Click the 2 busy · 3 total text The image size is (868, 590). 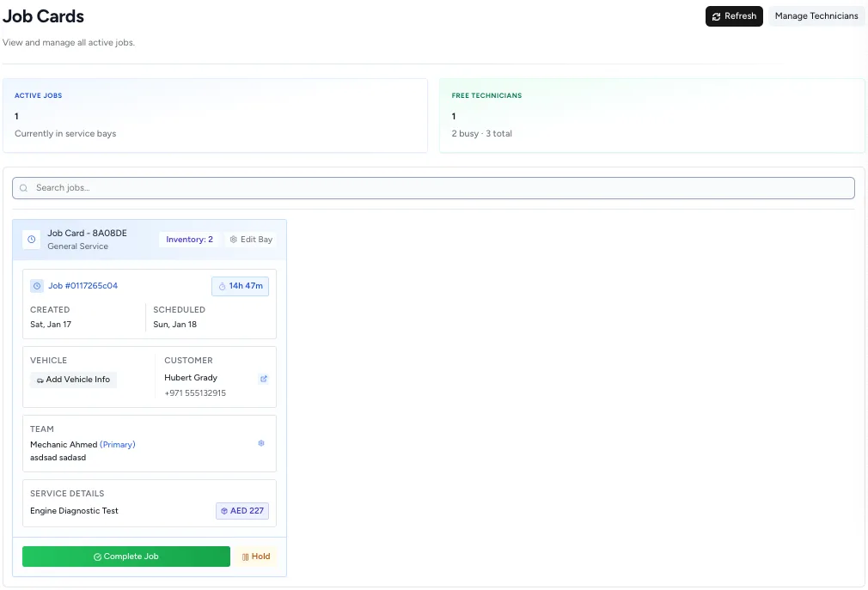tap(481, 134)
